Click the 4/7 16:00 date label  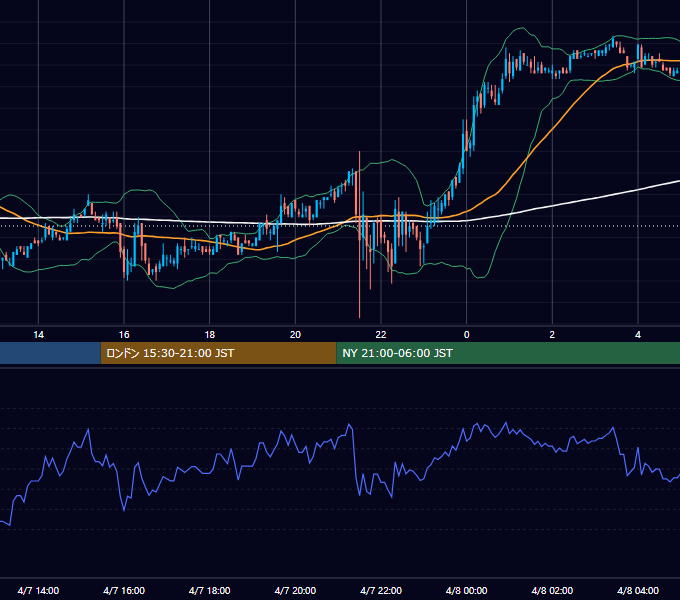pos(124,591)
